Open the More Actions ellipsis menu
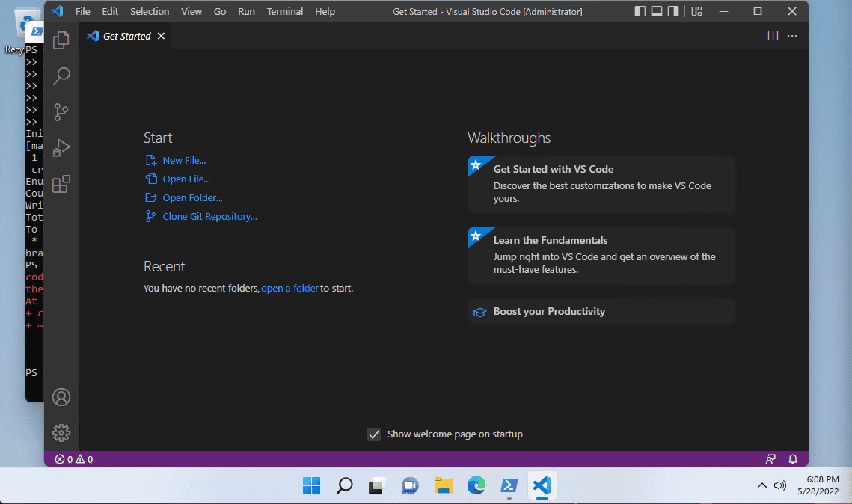The height and width of the screenshot is (504, 852). tap(792, 36)
